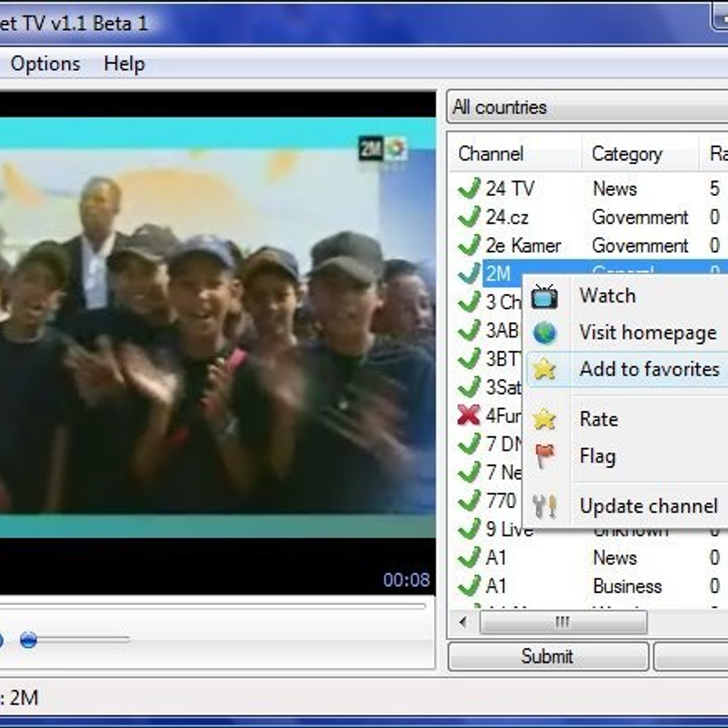Open the All countries dropdown
The image size is (728, 728).
point(587,107)
